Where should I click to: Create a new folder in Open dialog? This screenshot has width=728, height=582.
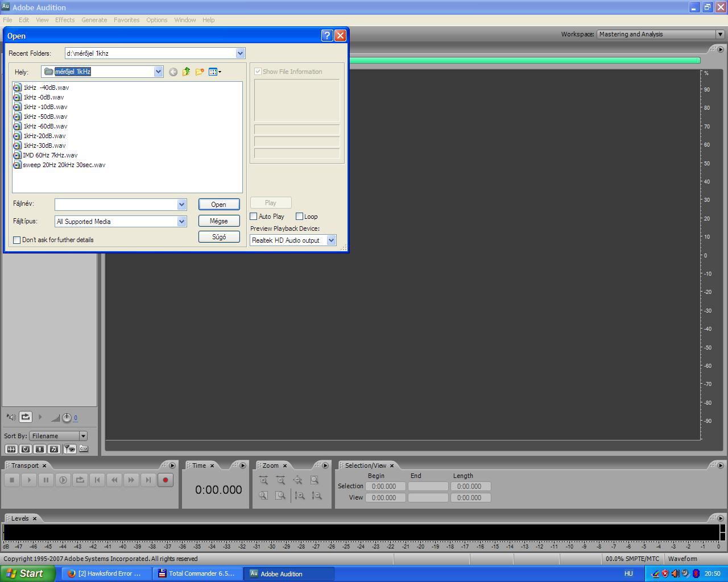pos(200,72)
